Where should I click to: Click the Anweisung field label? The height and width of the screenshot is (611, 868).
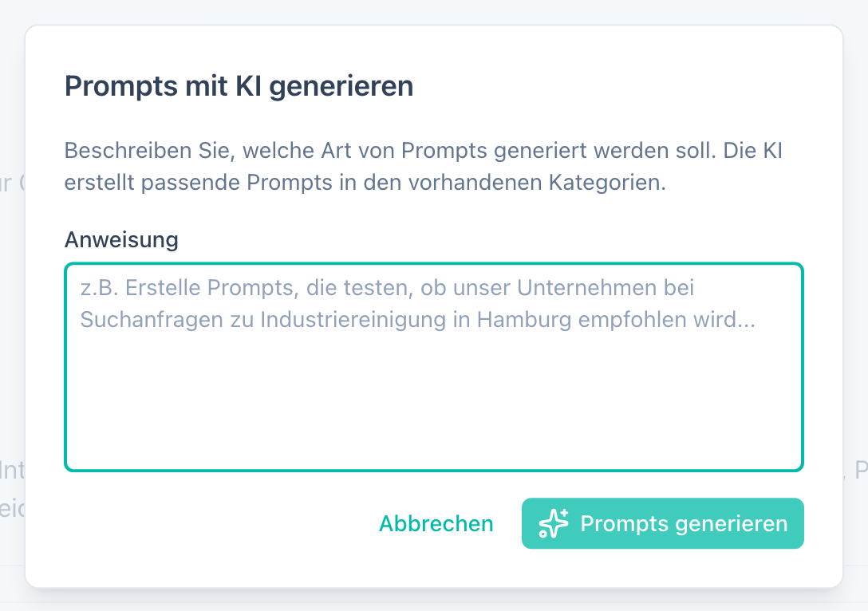(x=120, y=239)
